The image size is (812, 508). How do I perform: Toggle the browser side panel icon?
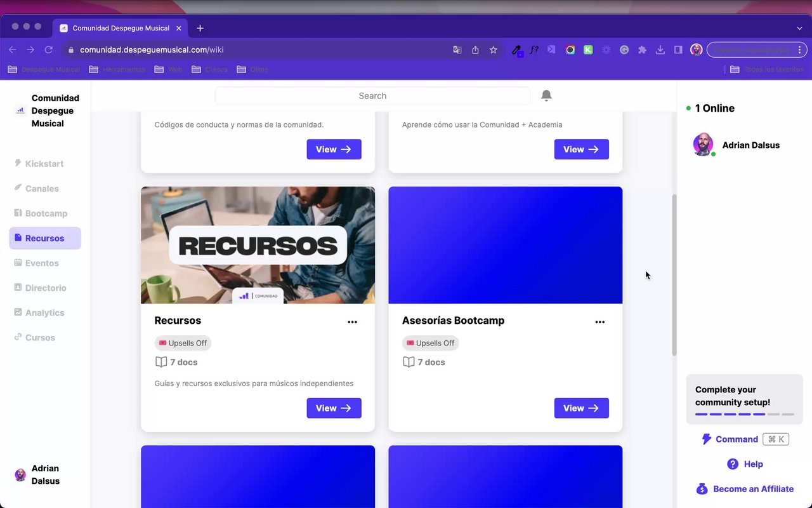click(x=678, y=50)
